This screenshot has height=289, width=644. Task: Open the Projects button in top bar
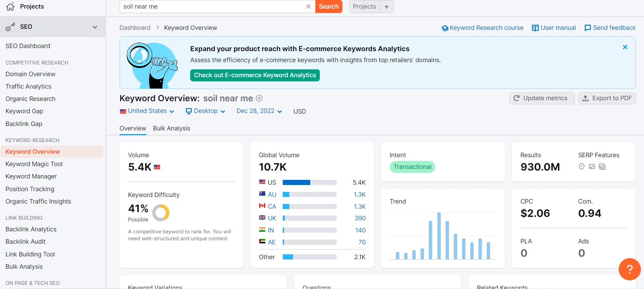click(364, 7)
